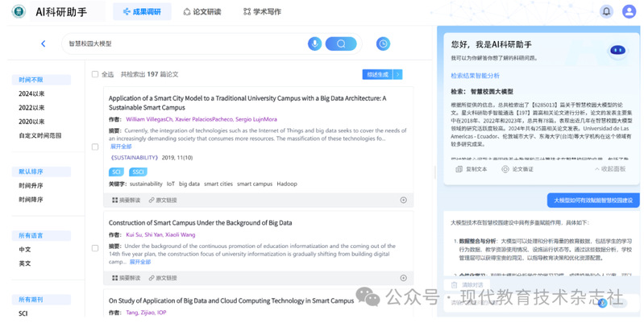This screenshot has height=323, width=644.
Task: Open arrow dropdown next to 综述生成
Action: pos(397,74)
